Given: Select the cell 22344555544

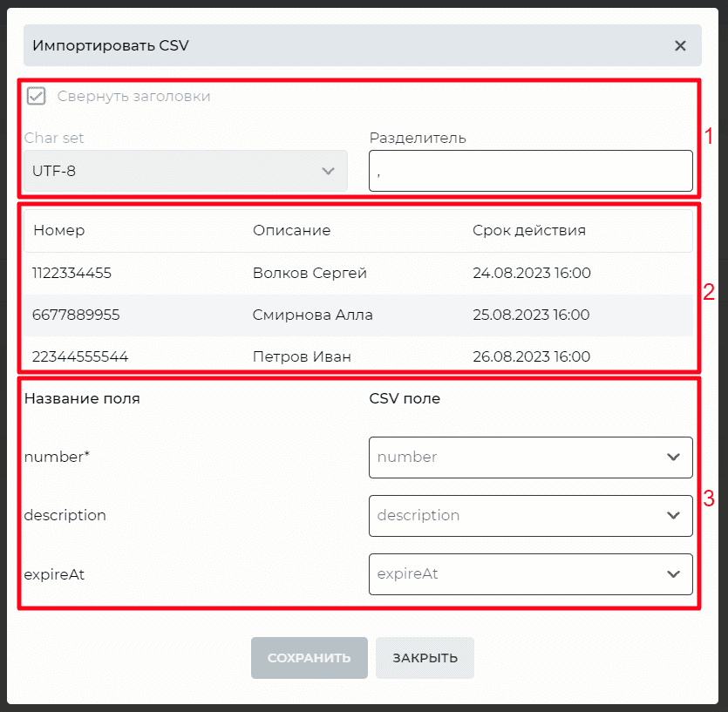Looking at the screenshot, I should tap(80, 356).
